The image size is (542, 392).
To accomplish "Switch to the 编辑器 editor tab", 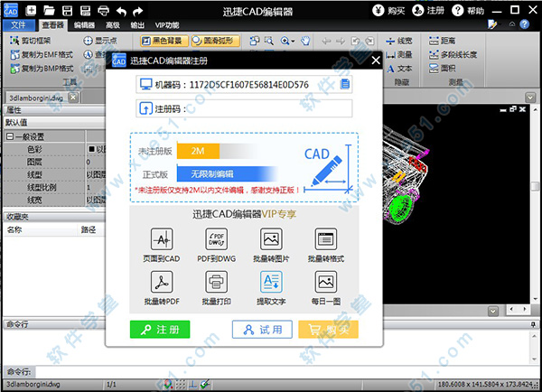I will click(x=84, y=25).
